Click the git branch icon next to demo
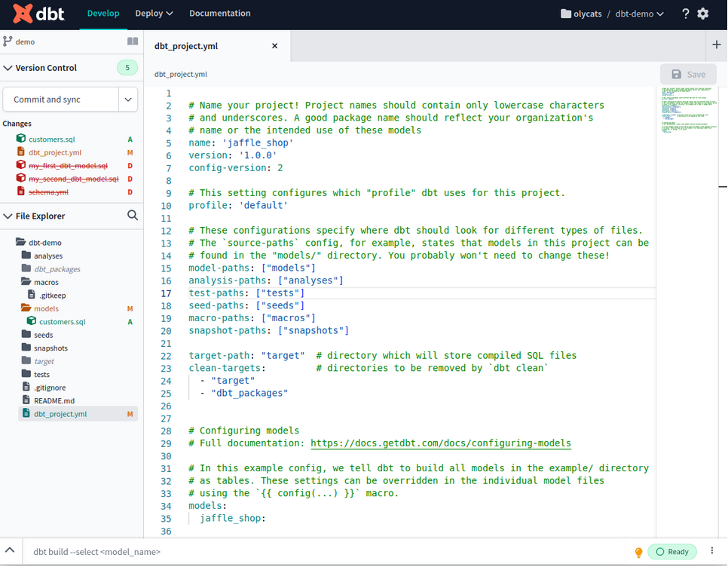 coord(8,41)
